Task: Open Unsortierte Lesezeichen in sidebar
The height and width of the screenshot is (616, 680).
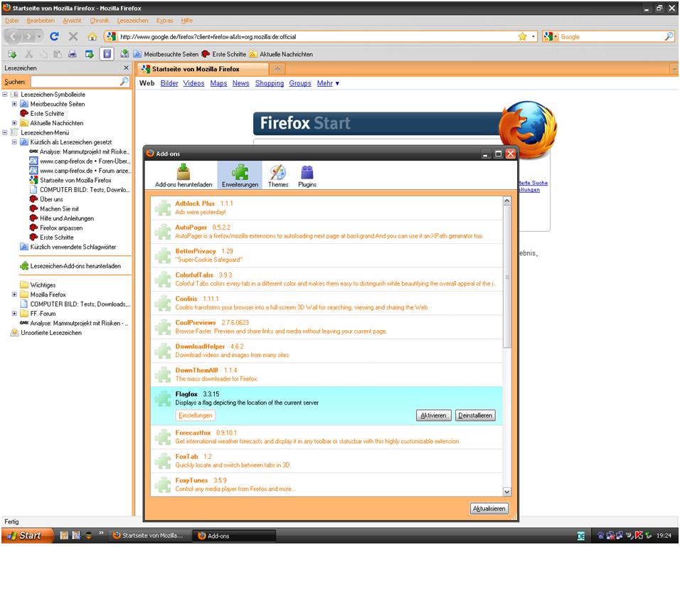Action: [46, 333]
